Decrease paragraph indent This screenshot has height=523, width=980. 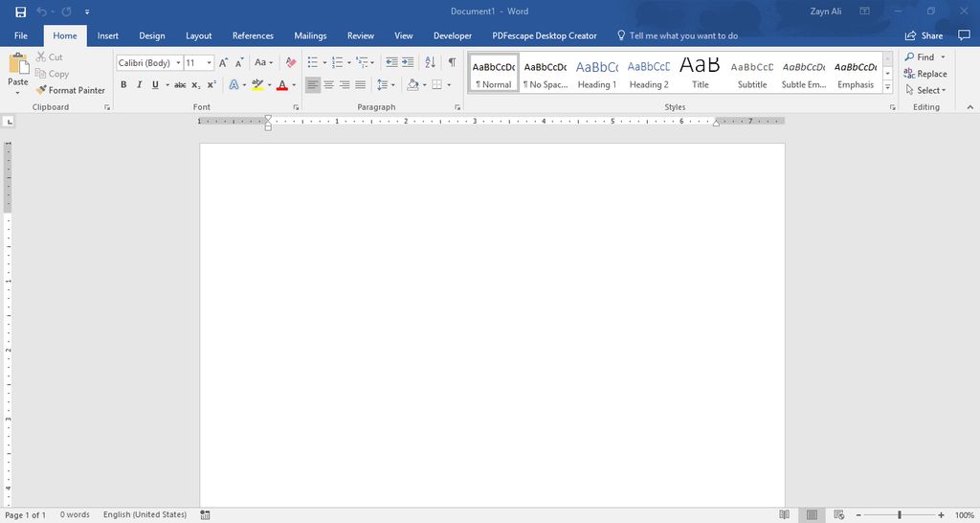391,62
